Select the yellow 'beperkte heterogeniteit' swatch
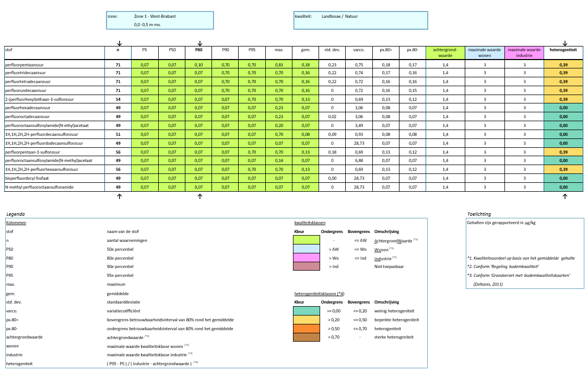 click(x=307, y=320)
